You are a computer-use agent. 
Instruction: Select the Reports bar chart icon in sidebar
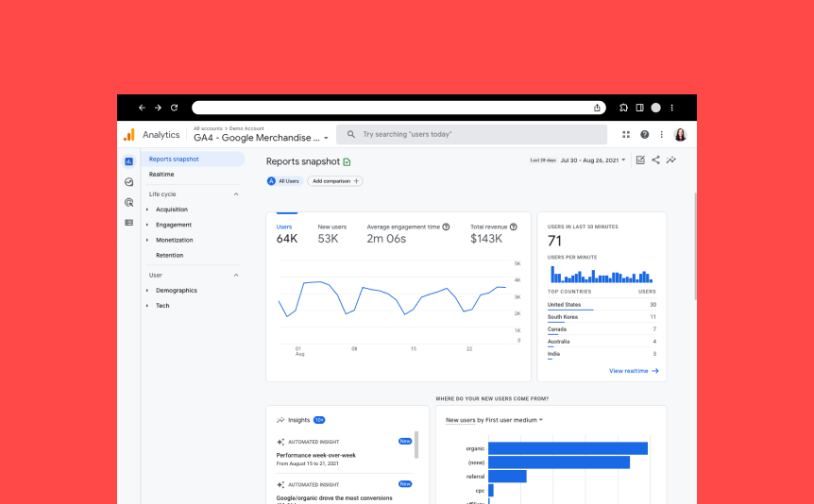pyautogui.click(x=129, y=161)
